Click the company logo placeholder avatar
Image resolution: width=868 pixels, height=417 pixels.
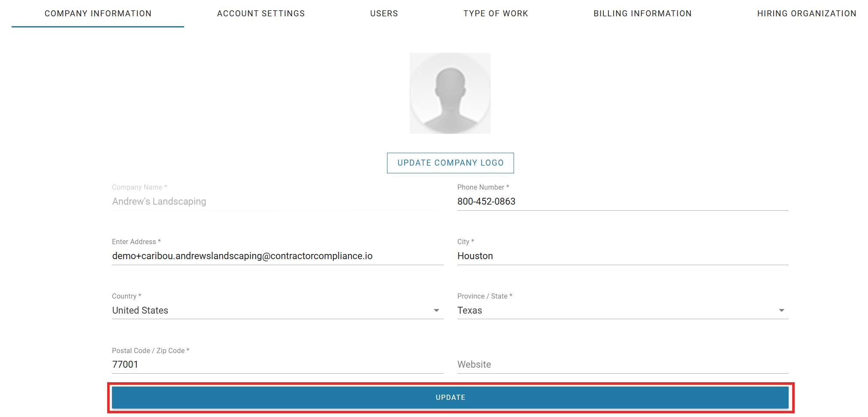click(450, 93)
